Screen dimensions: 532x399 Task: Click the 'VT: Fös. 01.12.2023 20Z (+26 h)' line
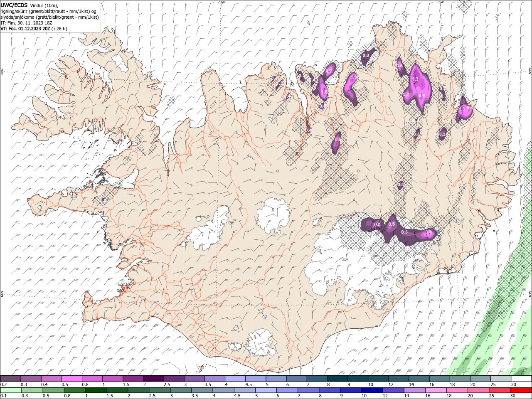pyautogui.click(x=34, y=29)
